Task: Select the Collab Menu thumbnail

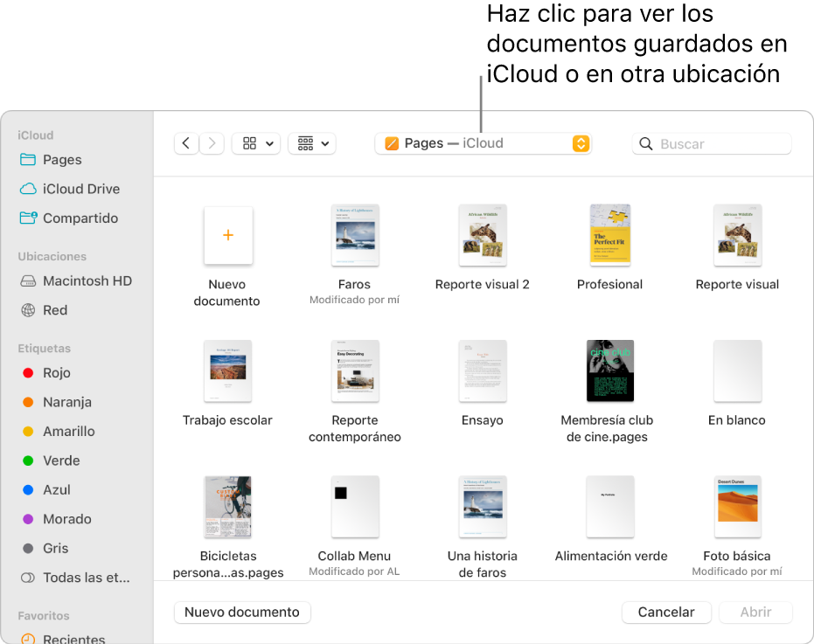Action: pos(355,507)
